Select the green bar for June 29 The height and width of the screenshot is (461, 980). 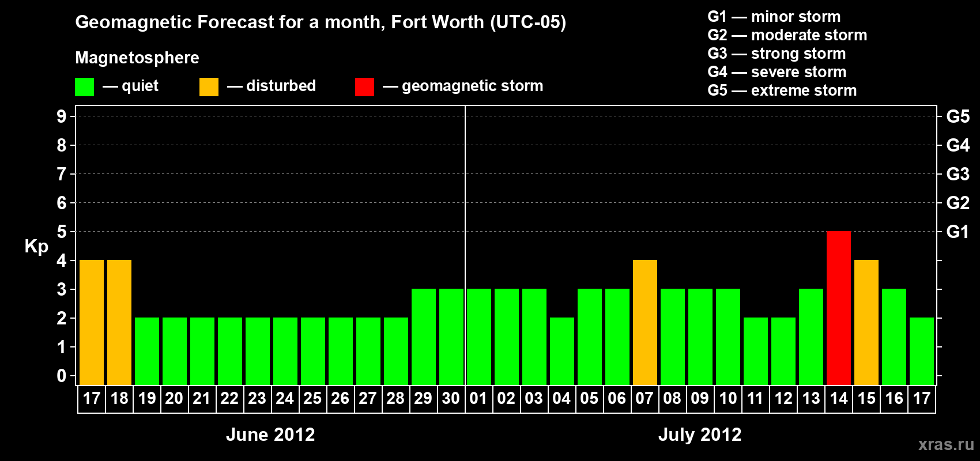pos(424,337)
